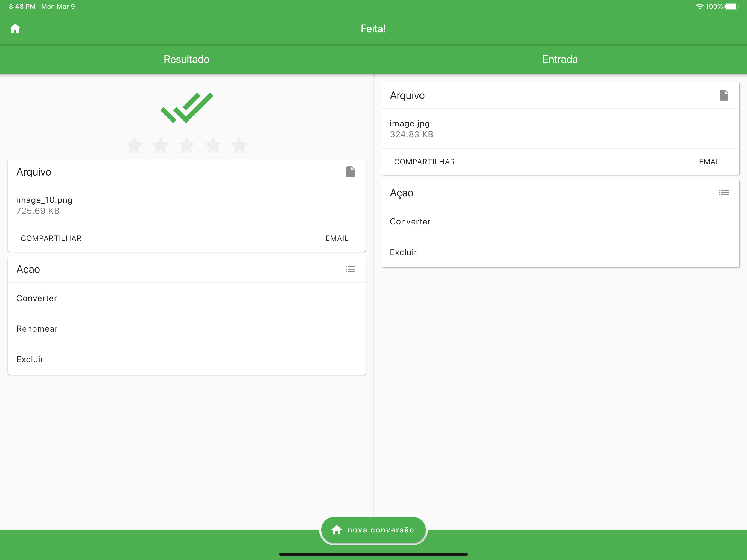This screenshot has height=560, width=747.
Task: Click file icon in Entrada Arquivo card
Action: [723, 95]
